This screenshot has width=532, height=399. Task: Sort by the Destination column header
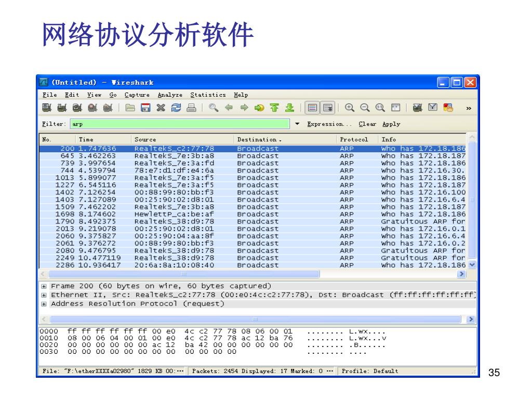285,139
